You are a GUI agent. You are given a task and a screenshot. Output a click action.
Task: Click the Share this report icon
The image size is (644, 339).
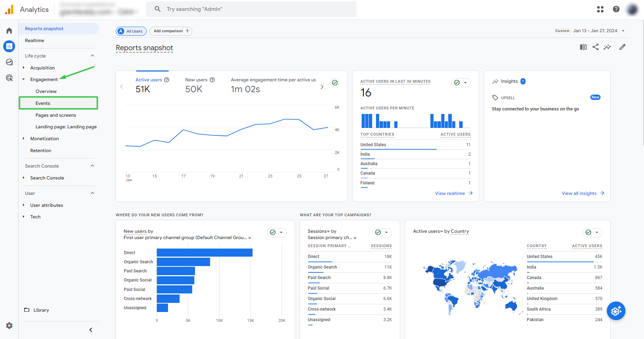596,47
